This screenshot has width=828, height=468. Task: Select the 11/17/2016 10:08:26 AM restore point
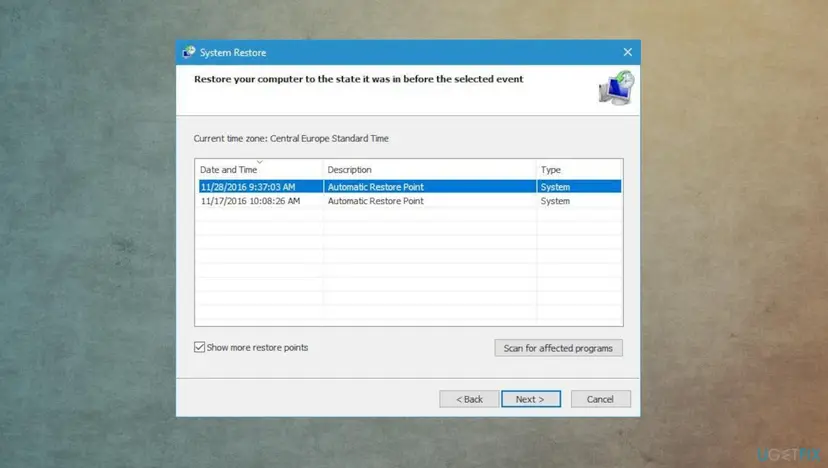(410, 201)
